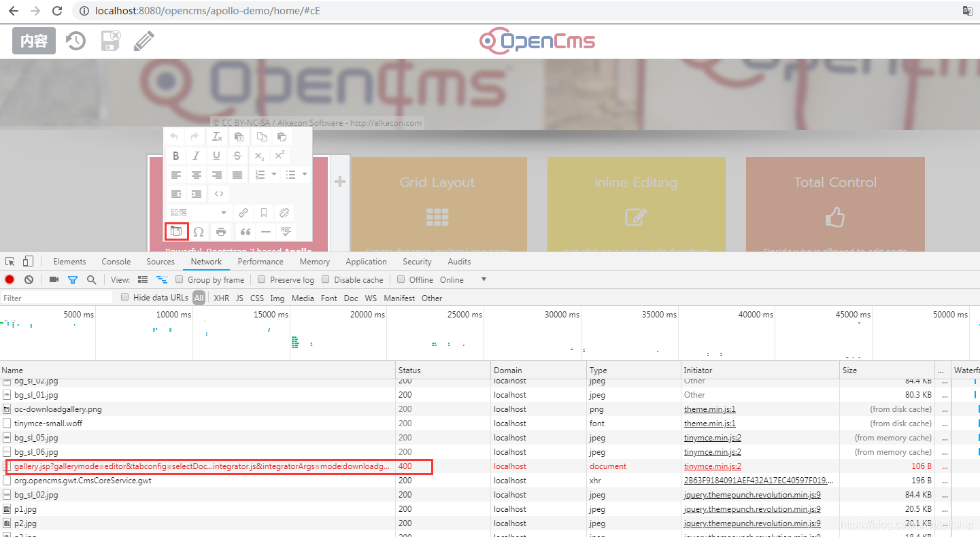Screen dimensions: 980x537
Task: Toggle bold formatting
Action: click(175, 156)
